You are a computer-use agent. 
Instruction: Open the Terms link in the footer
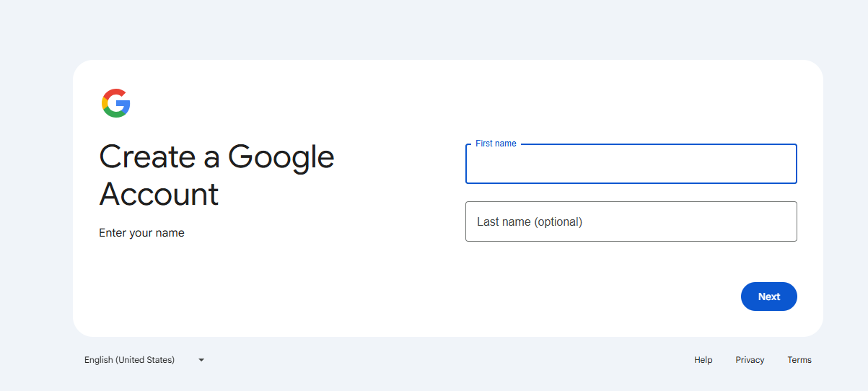[x=799, y=360]
